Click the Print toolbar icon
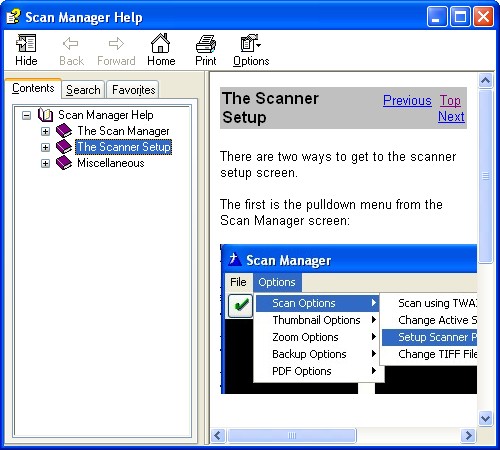This screenshot has height=450, width=500. click(x=206, y=44)
